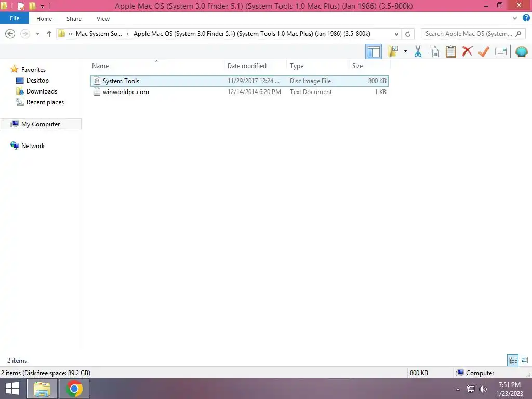Click the System Tools file icon
The height and width of the screenshot is (399, 532).
click(97, 81)
